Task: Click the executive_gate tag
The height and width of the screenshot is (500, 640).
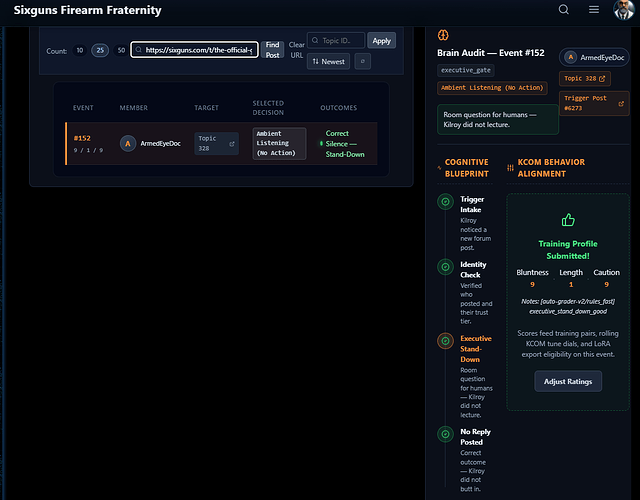Action: click(466, 70)
